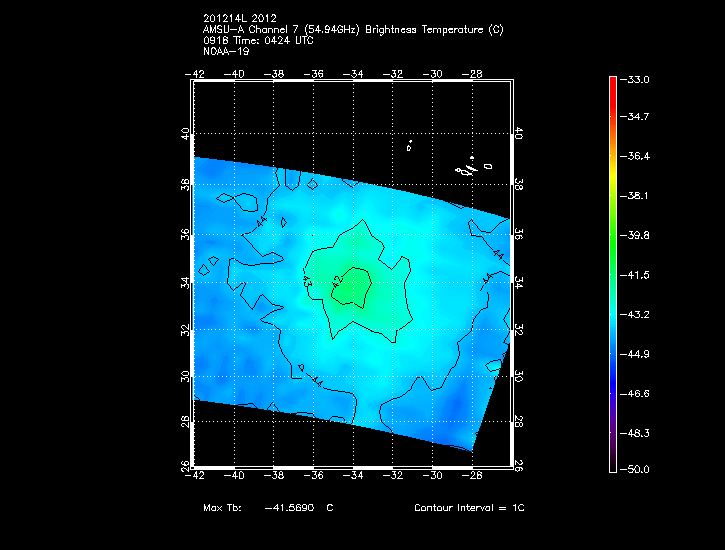
Task: Click the Contour Interval = 1C text
Action: point(468,508)
